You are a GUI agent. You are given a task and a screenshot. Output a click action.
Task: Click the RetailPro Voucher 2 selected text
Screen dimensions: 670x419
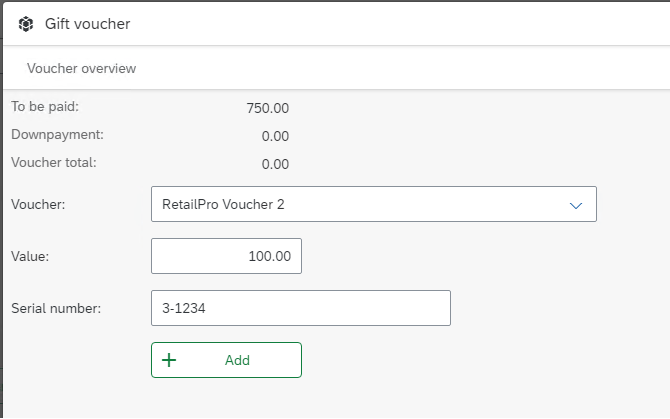click(223, 204)
